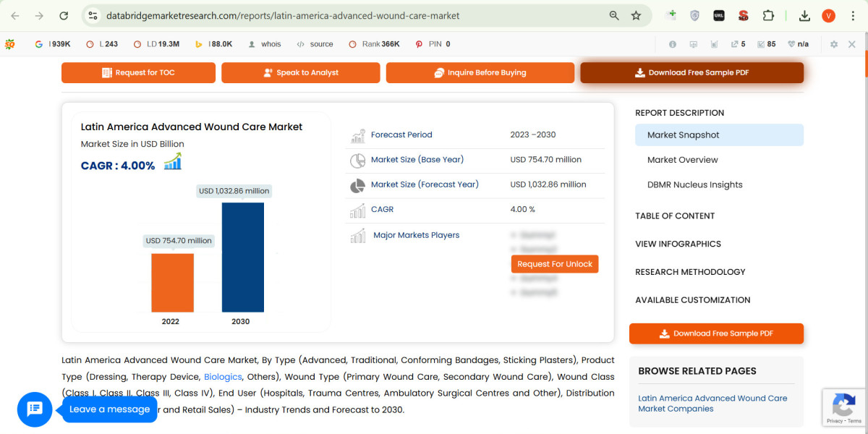Open the Downloads arrow icon
This screenshot has height=434, width=868.
click(804, 15)
